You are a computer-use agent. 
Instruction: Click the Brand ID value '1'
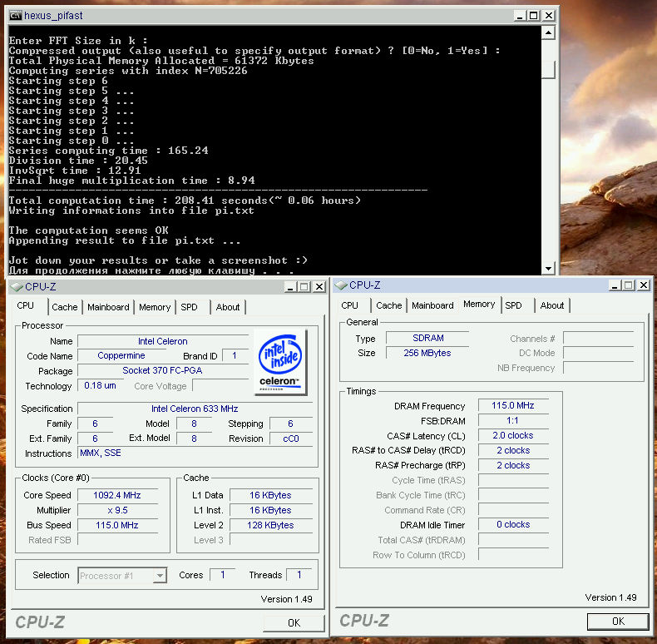235,355
